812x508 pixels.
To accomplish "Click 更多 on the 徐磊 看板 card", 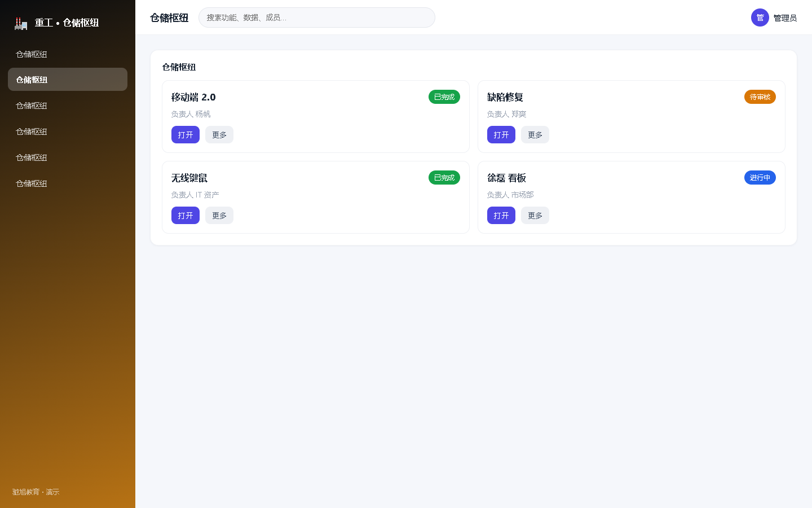I will pyautogui.click(x=535, y=216).
